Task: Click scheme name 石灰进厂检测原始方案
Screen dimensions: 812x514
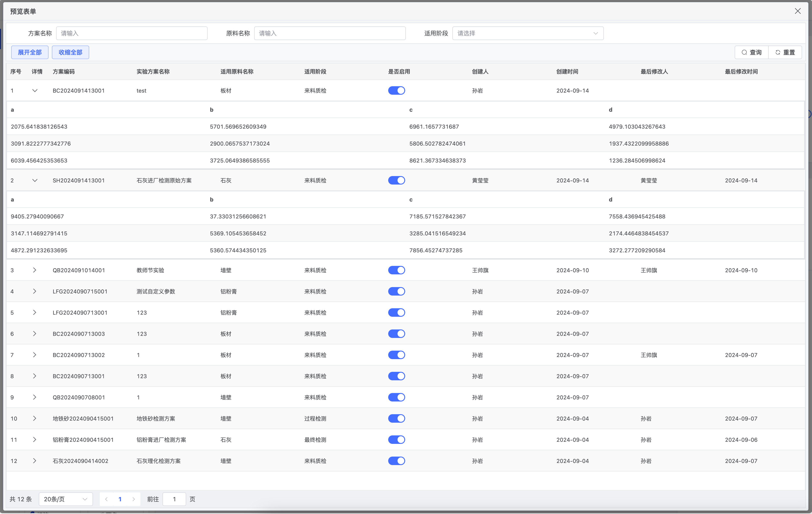Action: (164, 181)
